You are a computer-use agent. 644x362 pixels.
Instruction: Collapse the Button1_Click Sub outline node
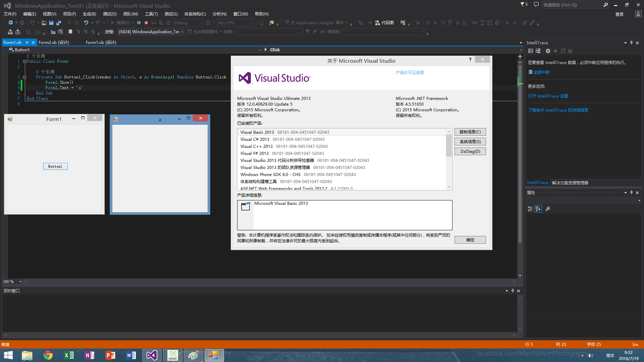[24, 77]
